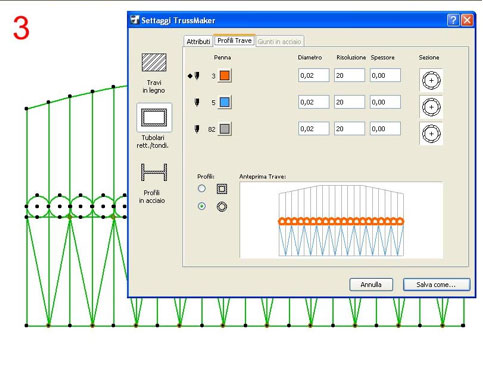Switch to the Attributi tab

(198, 41)
